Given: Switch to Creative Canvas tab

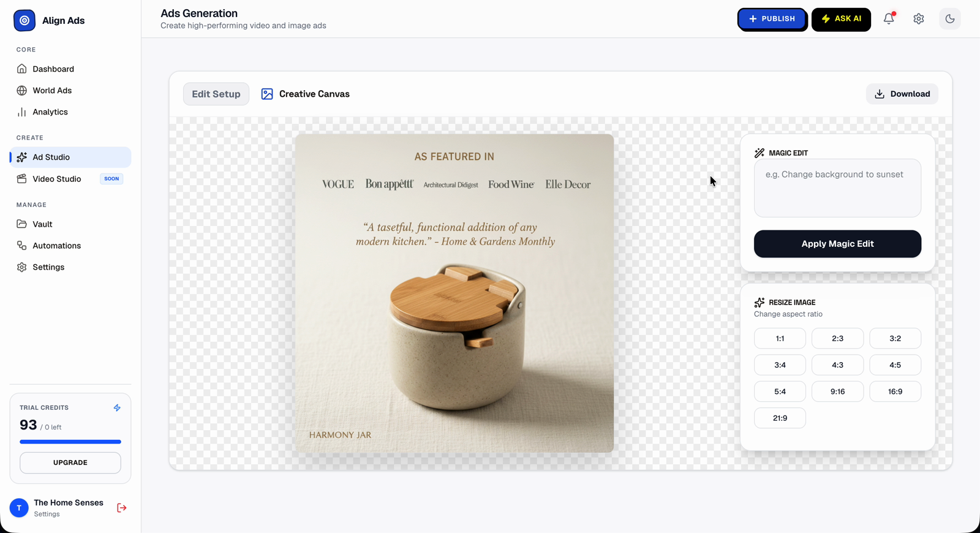Looking at the screenshot, I should point(306,94).
